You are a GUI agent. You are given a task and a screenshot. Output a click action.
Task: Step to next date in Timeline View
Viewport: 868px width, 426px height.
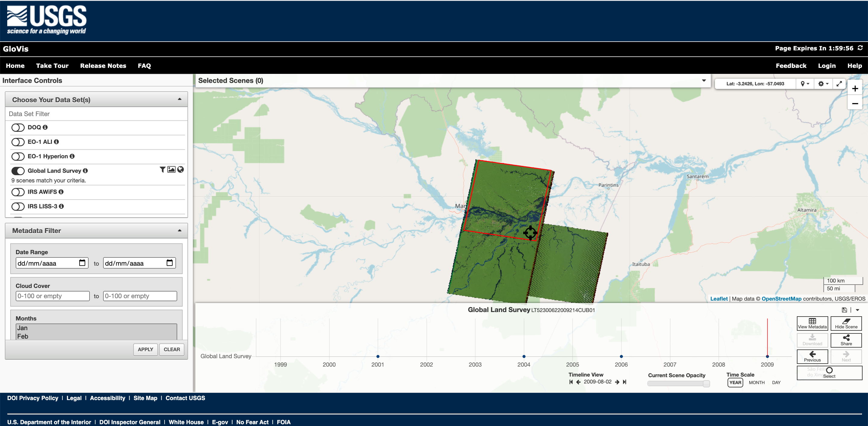tap(617, 382)
